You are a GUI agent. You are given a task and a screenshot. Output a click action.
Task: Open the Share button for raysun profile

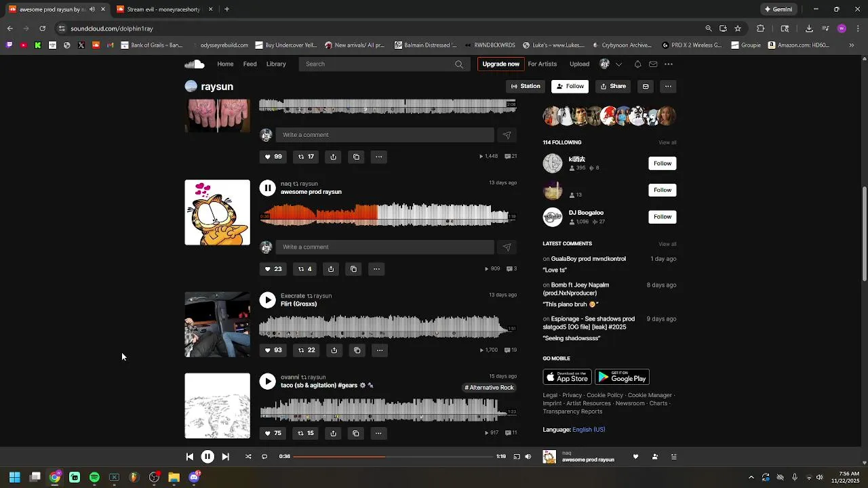coord(613,86)
